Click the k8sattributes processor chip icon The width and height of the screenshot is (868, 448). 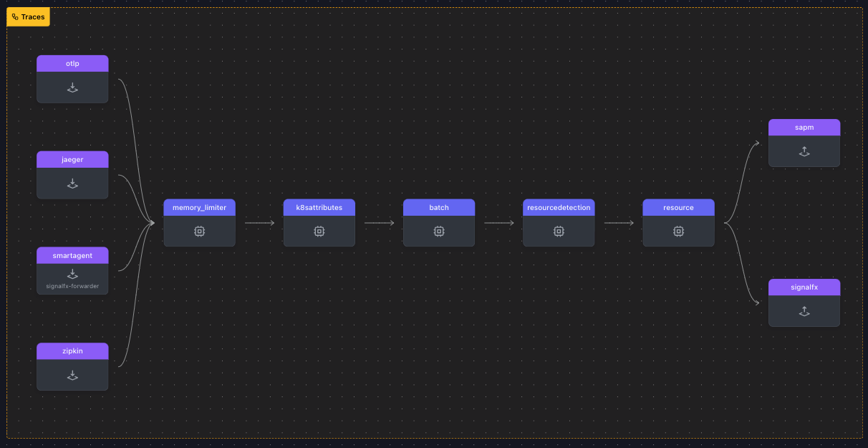tap(319, 232)
